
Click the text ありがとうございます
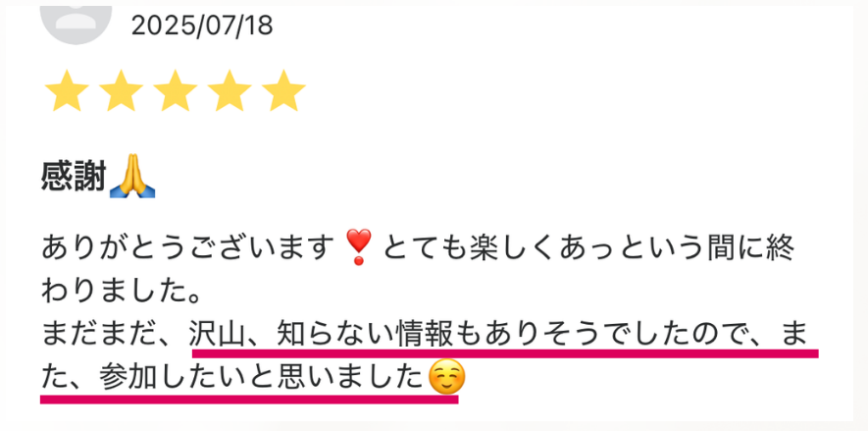click(x=186, y=247)
